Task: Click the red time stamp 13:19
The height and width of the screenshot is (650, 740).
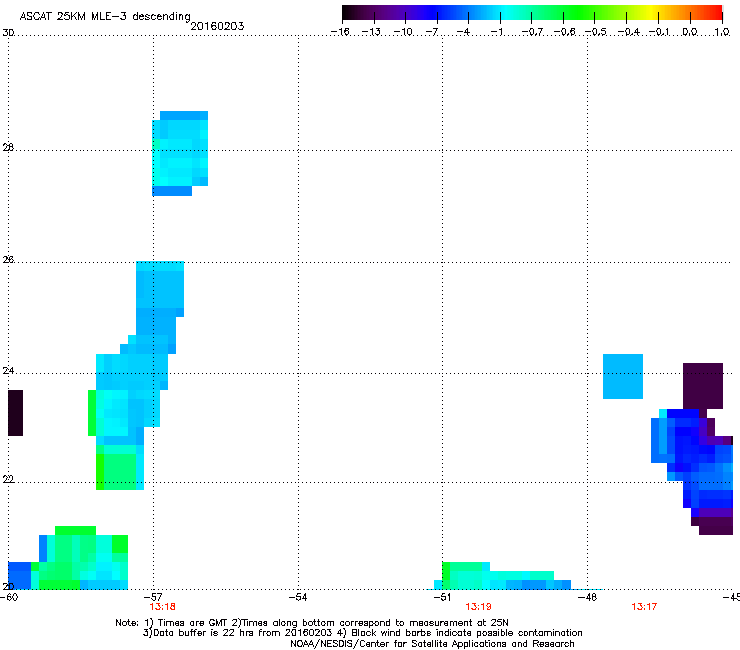Action: pyautogui.click(x=478, y=607)
